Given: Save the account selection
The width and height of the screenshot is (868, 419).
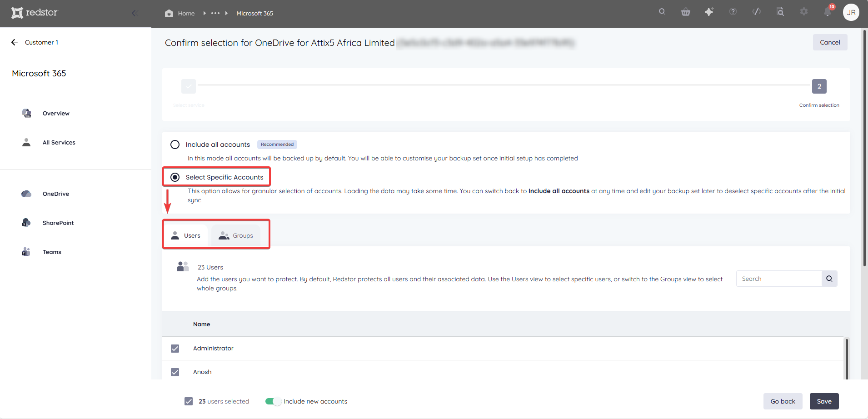Looking at the screenshot, I should tap(824, 401).
